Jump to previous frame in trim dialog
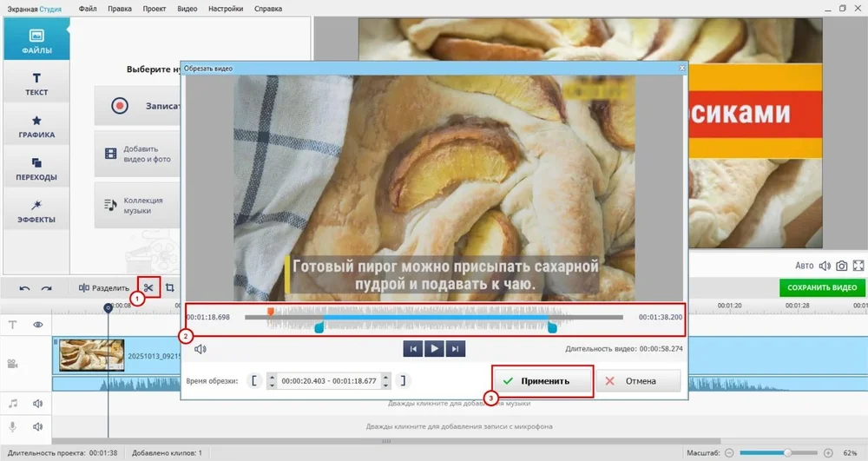 click(413, 349)
